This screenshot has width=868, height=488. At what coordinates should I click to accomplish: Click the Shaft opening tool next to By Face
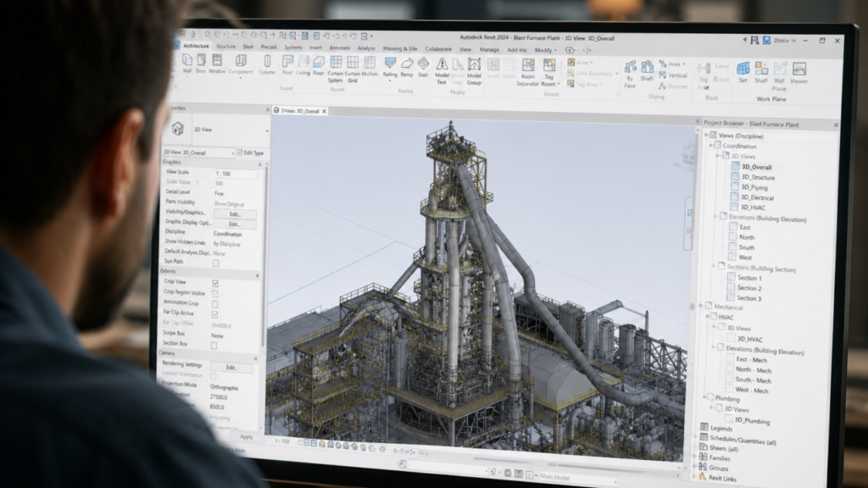click(647, 71)
